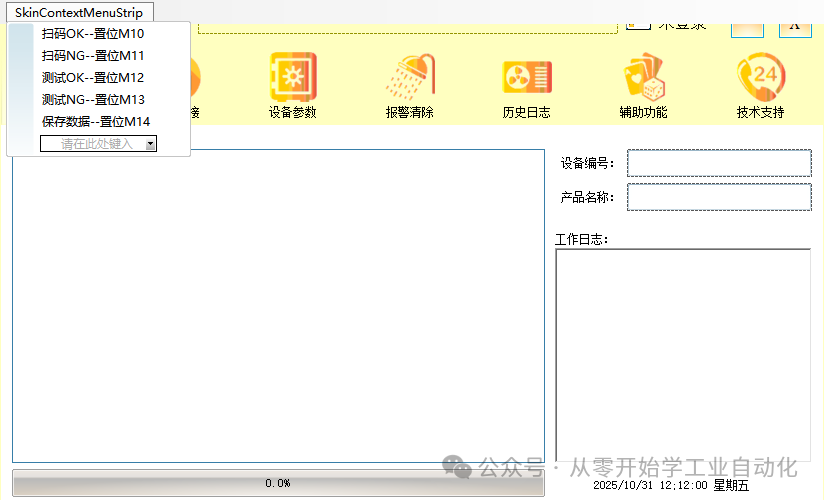
Task: Click the cropped user icon near the login label
Action: tap(638, 25)
